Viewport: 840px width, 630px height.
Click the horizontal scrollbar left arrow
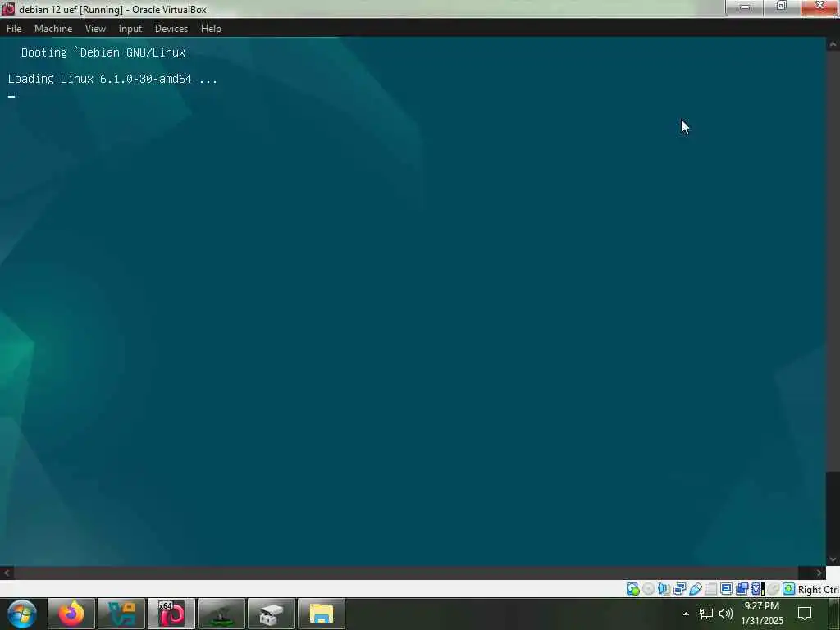tap(7, 573)
